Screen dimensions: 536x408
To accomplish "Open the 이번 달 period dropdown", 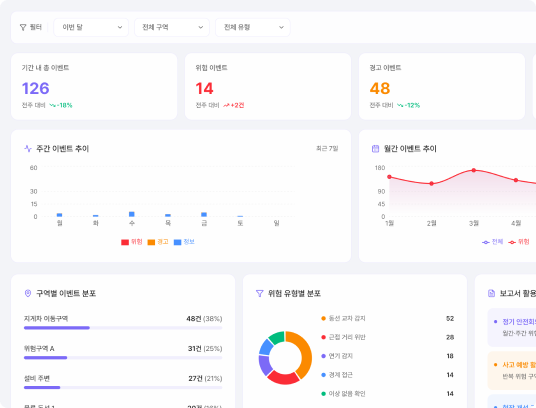I will click(x=91, y=27).
